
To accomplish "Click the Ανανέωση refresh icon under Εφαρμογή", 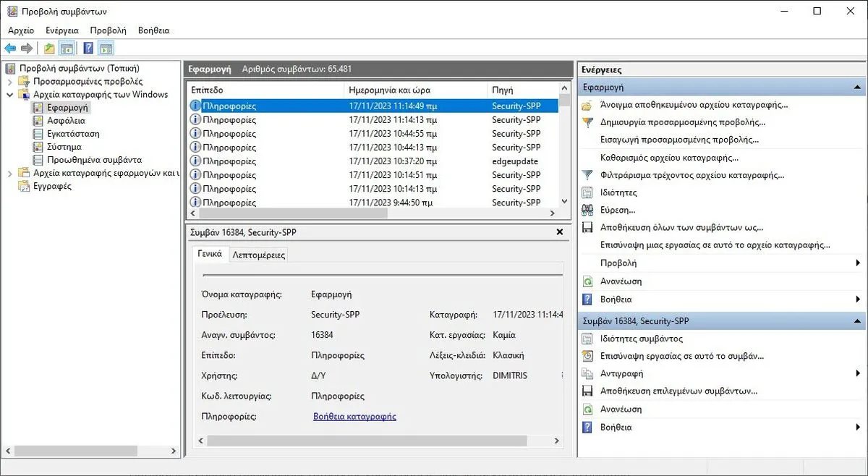I will click(x=587, y=281).
